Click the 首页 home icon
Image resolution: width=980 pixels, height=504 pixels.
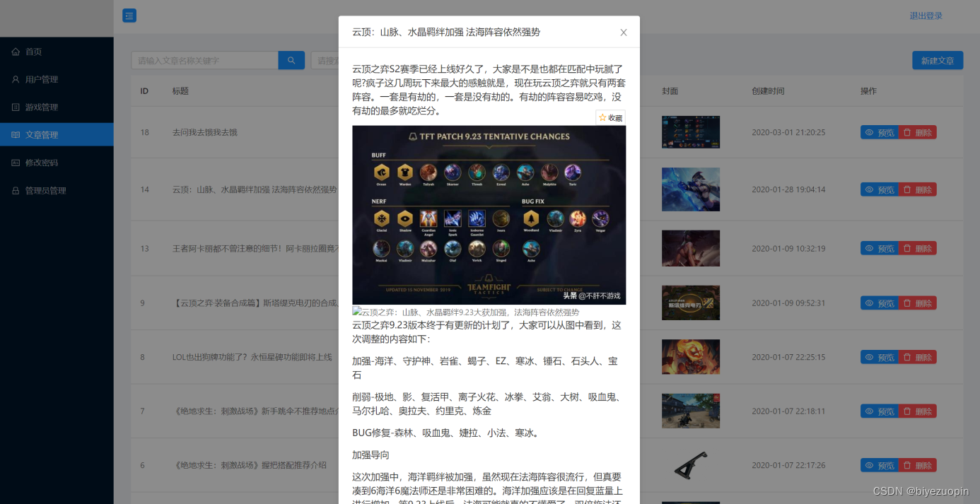pos(16,52)
